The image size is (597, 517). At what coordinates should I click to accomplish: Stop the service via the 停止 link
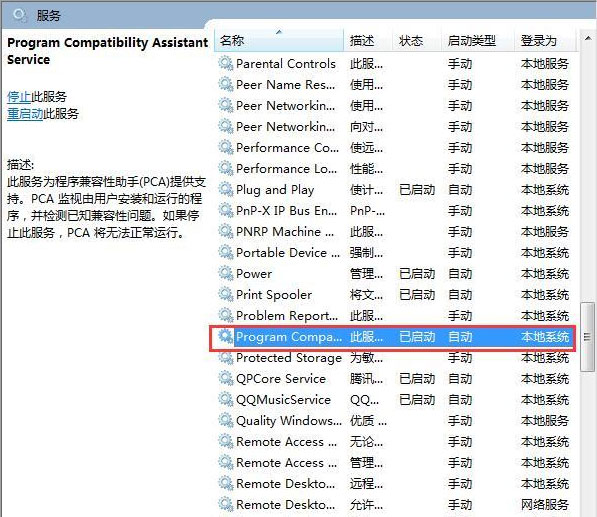[19, 97]
